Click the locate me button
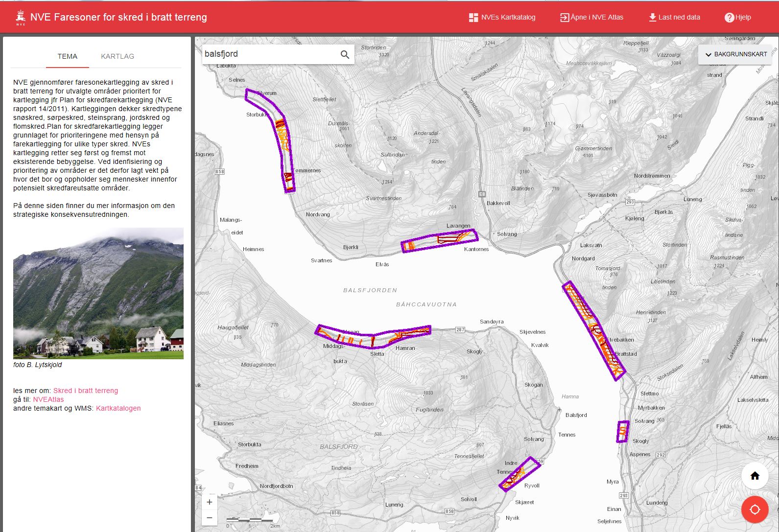The height and width of the screenshot is (532, 779). coord(755,509)
